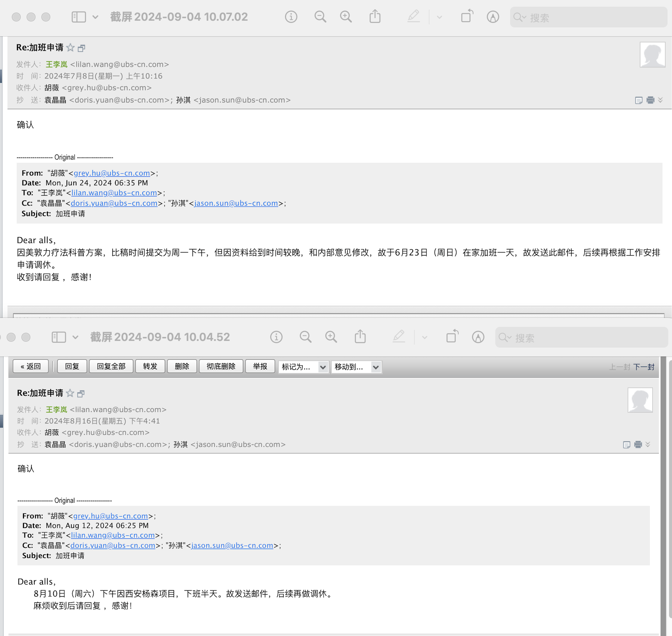Show info inspector in bottom Preview window

[x=276, y=337]
